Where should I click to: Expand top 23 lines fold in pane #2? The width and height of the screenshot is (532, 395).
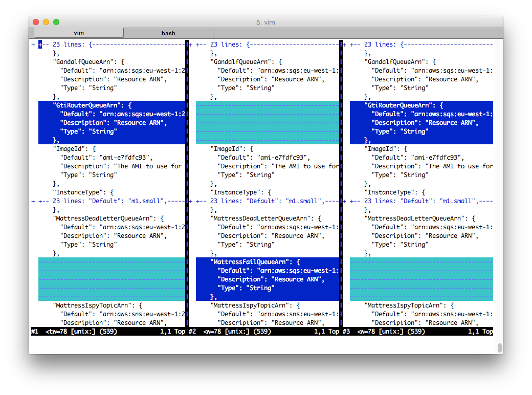coord(264,45)
